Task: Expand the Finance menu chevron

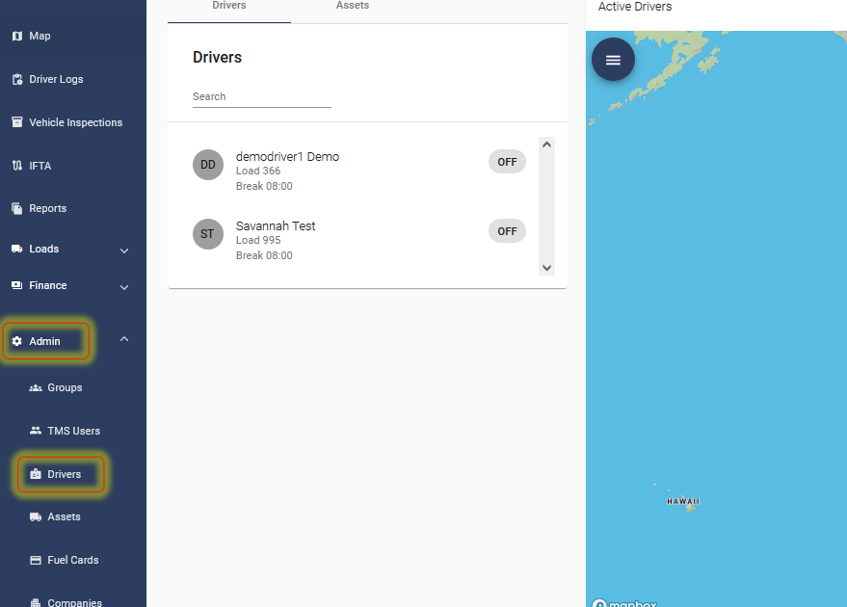Action: (x=124, y=287)
